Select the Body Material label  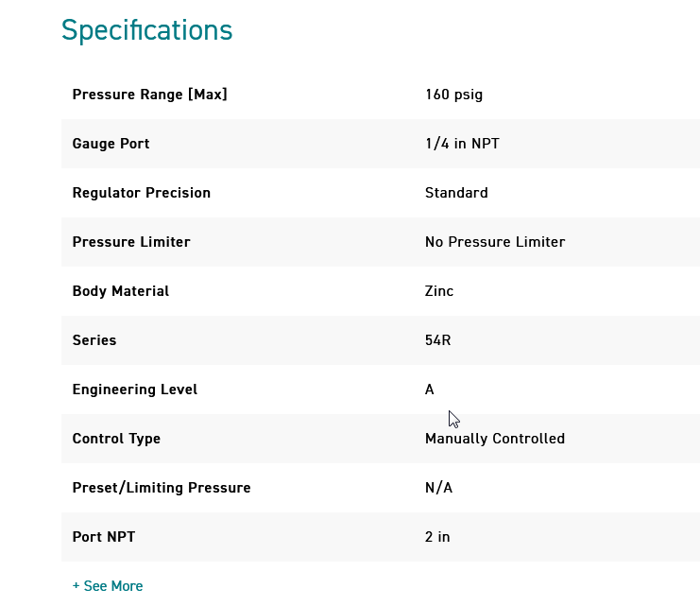pyautogui.click(x=121, y=291)
